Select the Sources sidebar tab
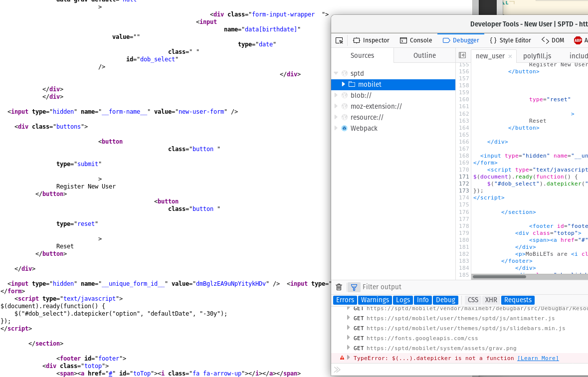588x377 pixels. tap(362, 55)
